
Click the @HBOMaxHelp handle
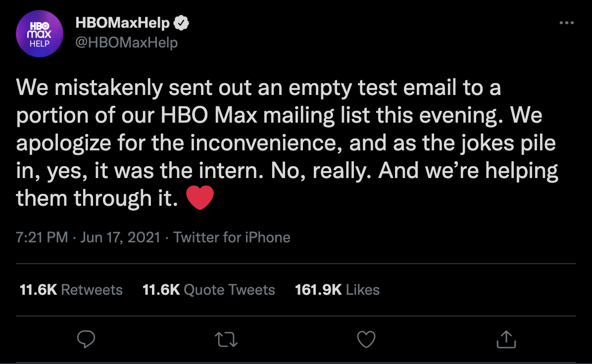tap(127, 43)
